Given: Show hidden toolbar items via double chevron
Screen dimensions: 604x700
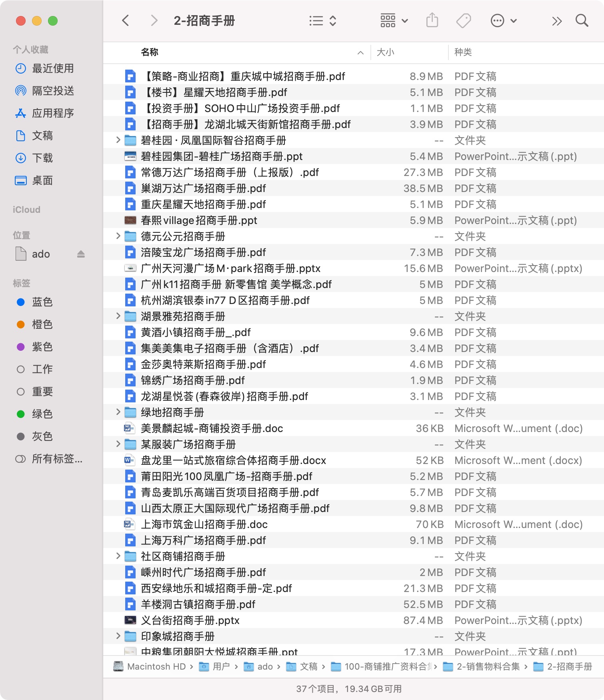Looking at the screenshot, I should pos(557,21).
